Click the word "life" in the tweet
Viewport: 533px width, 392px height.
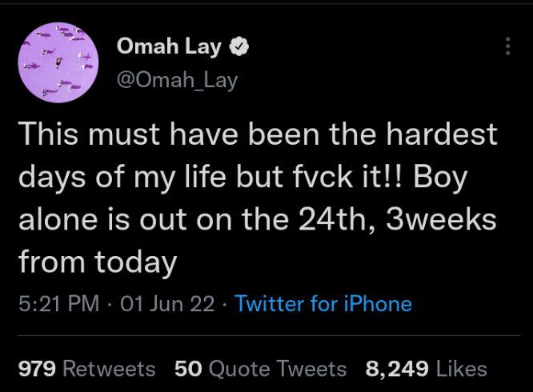coord(206,177)
